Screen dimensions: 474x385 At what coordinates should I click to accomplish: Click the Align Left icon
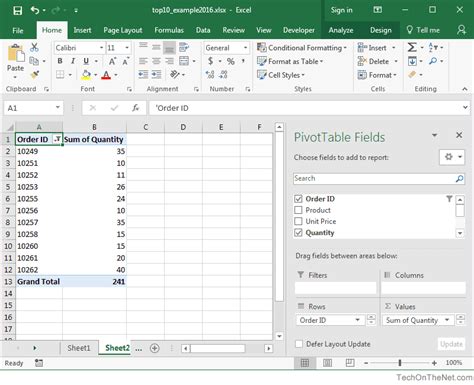click(143, 61)
